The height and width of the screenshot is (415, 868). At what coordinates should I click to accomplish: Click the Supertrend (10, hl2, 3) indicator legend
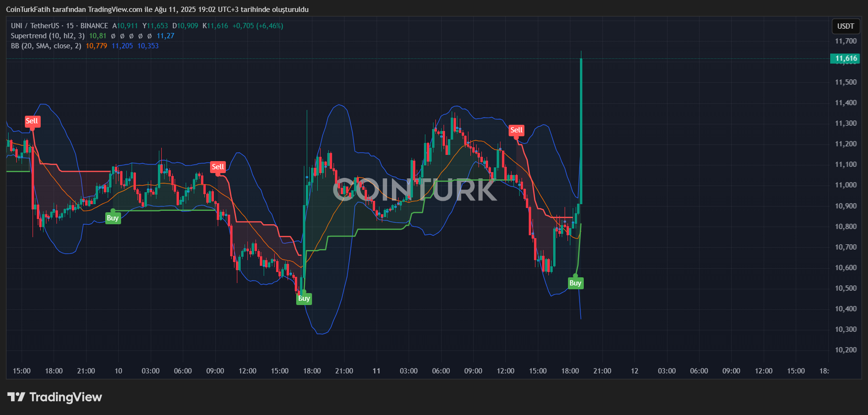click(x=48, y=36)
